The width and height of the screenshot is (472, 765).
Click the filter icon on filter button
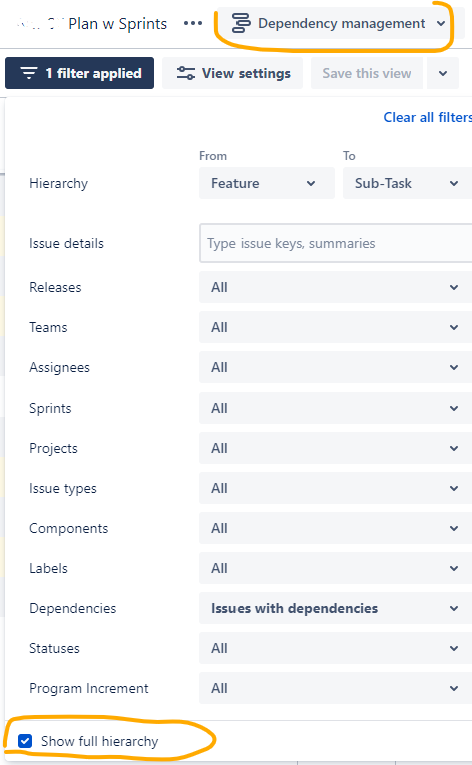tap(29, 73)
